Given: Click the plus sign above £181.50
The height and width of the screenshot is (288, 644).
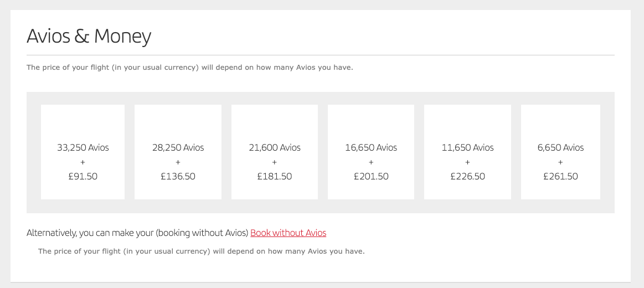Looking at the screenshot, I should tap(275, 162).
